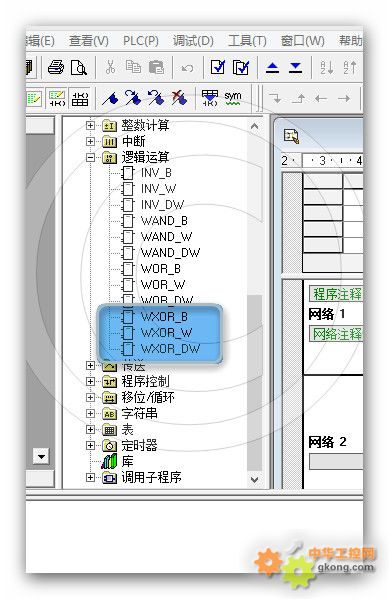
Task: Click the Print icon in toolbar
Action: point(56,68)
